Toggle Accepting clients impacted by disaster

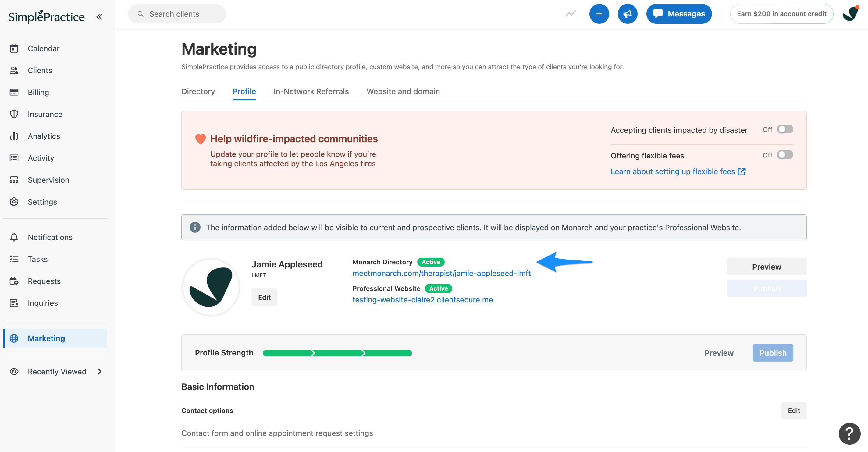(x=784, y=129)
